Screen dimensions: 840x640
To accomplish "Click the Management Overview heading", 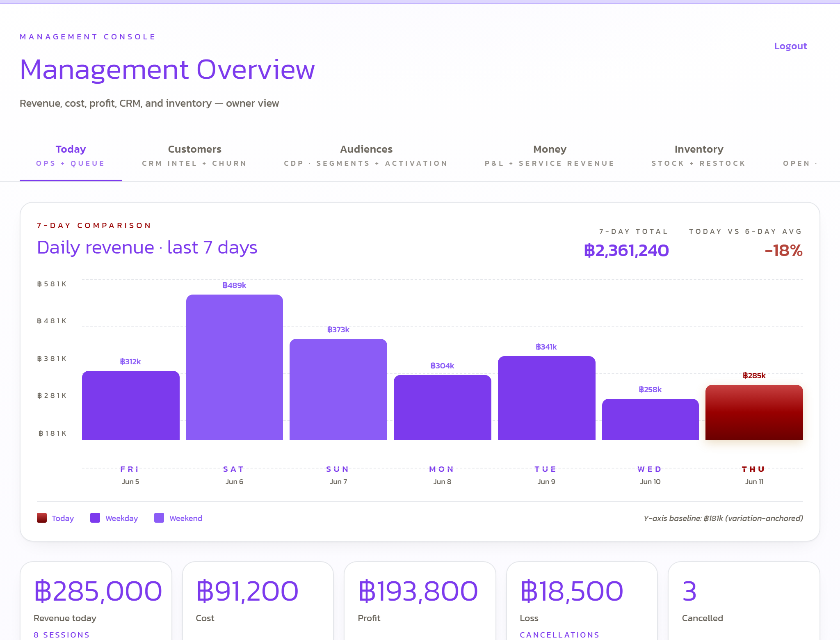I will tap(167, 69).
